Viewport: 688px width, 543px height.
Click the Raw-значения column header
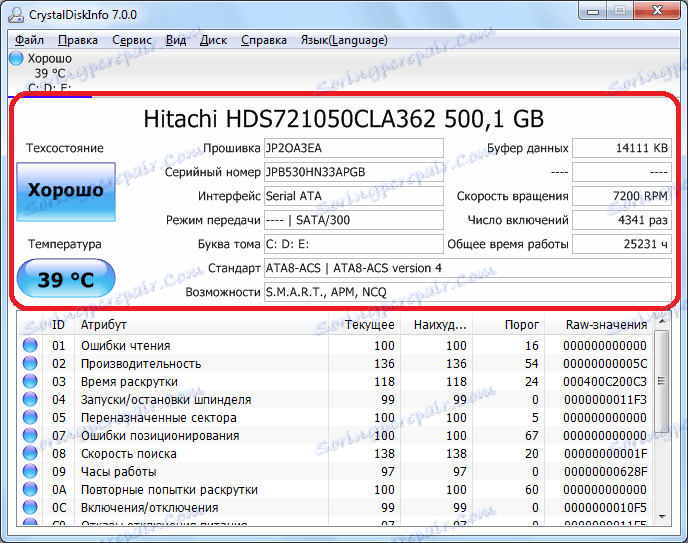[598, 325]
